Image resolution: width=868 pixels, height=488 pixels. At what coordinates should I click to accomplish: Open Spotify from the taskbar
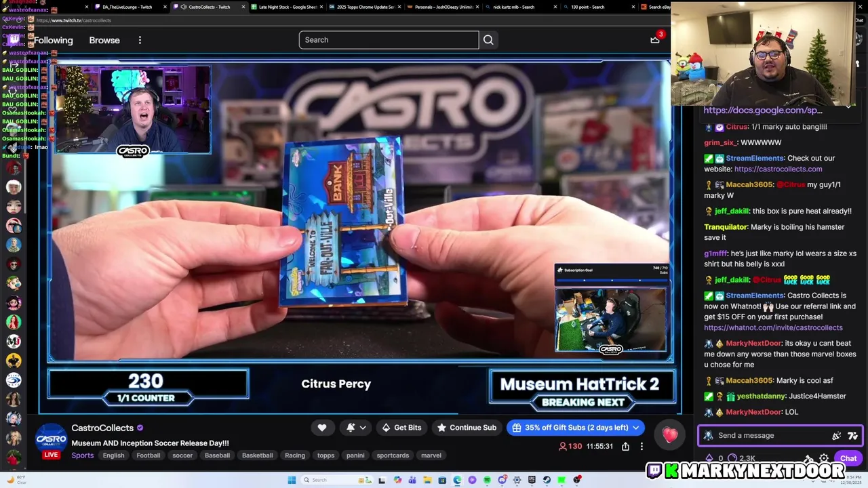(x=487, y=480)
